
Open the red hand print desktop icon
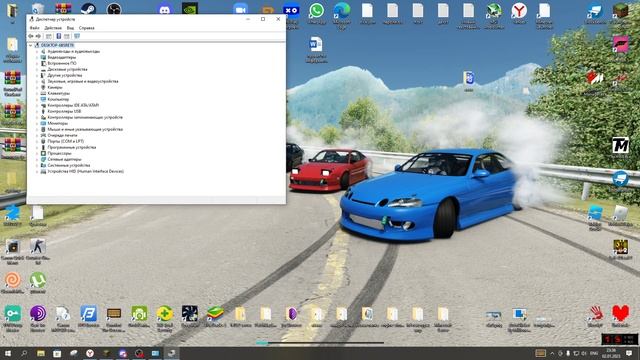[596, 313]
